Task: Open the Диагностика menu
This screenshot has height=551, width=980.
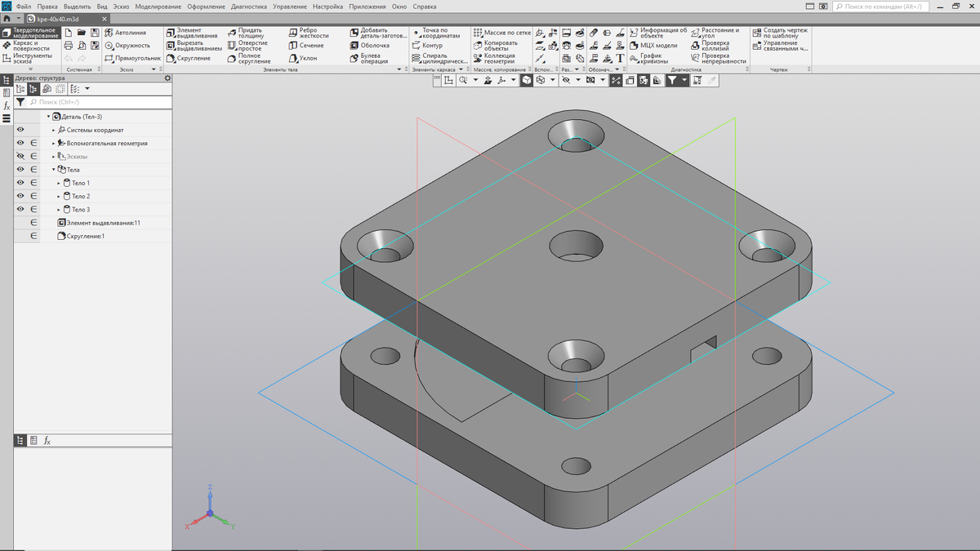Action: pyautogui.click(x=249, y=7)
